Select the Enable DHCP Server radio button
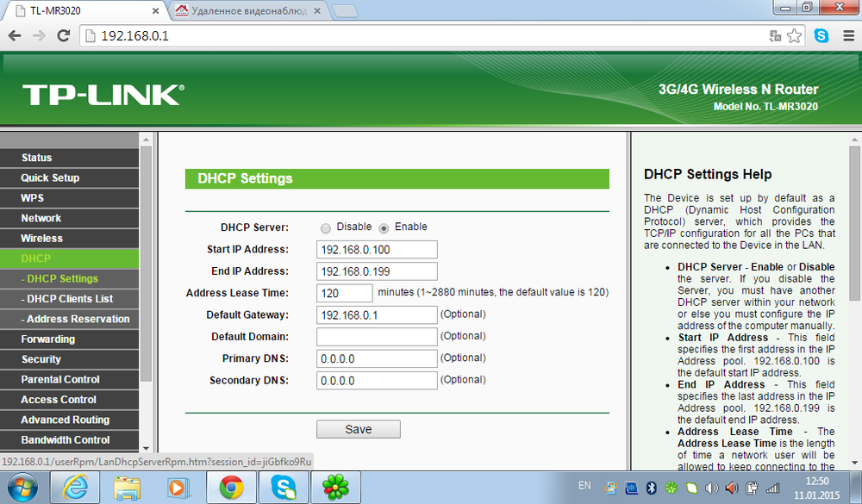The width and height of the screenshot is (862, 504). (x=384, y=227)
